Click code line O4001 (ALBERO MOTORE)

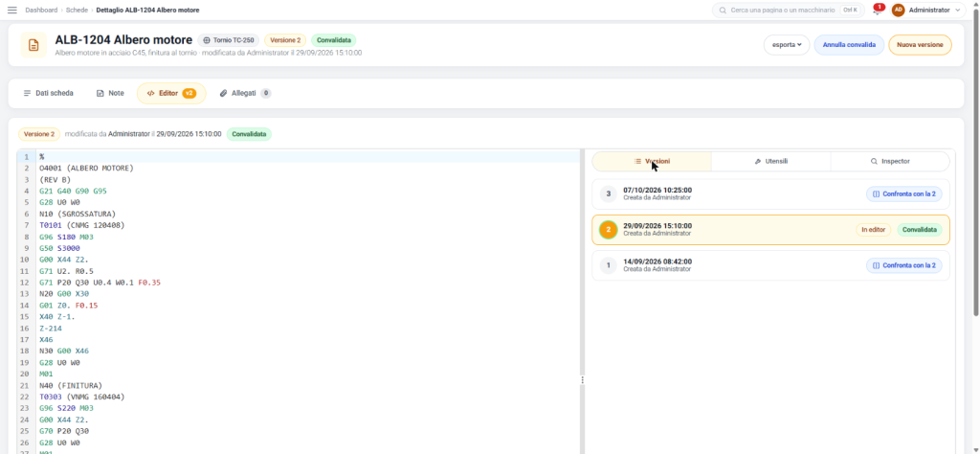click(x=86, y=169)
